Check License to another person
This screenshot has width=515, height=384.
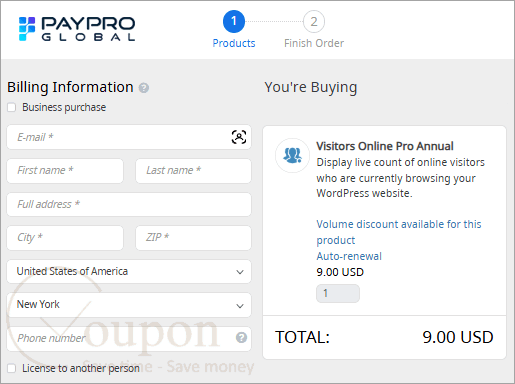click(x=12, y=368)
